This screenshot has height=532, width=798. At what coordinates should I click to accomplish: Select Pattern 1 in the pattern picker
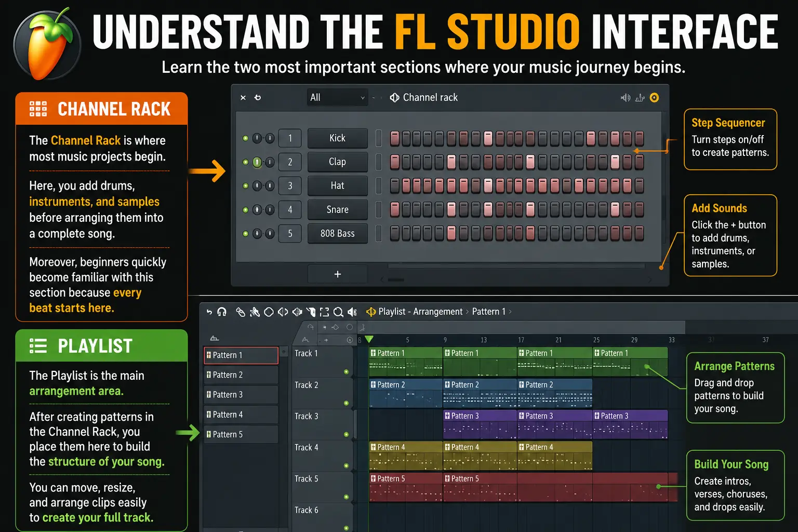pyautogui.click(x=241, y=355)
